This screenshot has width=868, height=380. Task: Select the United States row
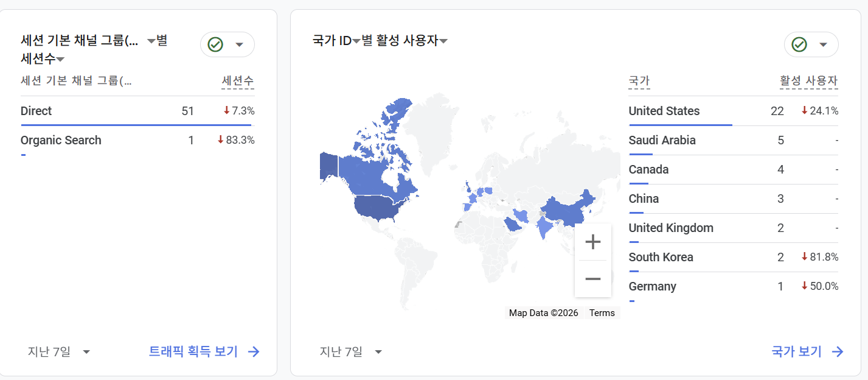click(664, 111)
